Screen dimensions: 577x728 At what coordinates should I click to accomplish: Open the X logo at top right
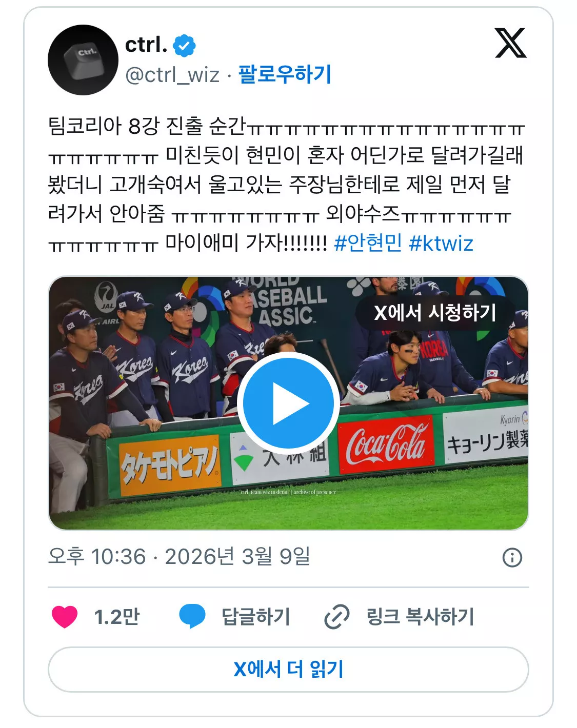510,43
